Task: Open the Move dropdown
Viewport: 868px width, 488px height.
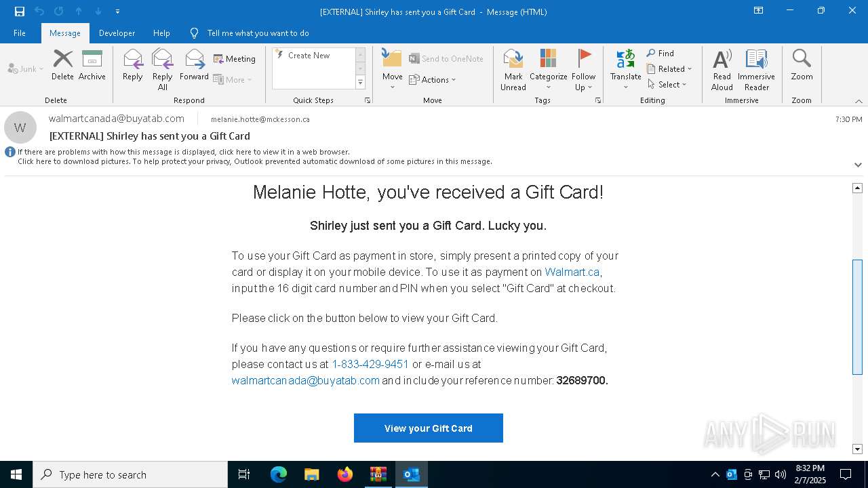Action: [393, 70]
